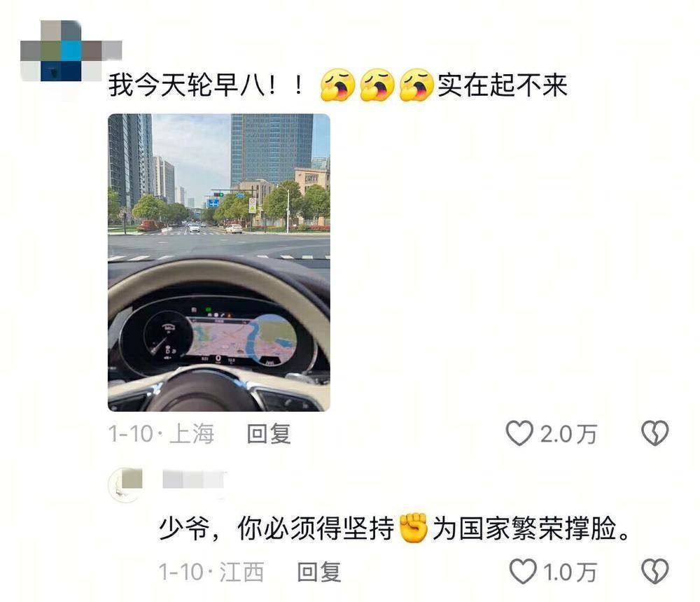Tap the first yawning emoji
The width and height of the screenshot is (700, 602).
coord(338,85)
